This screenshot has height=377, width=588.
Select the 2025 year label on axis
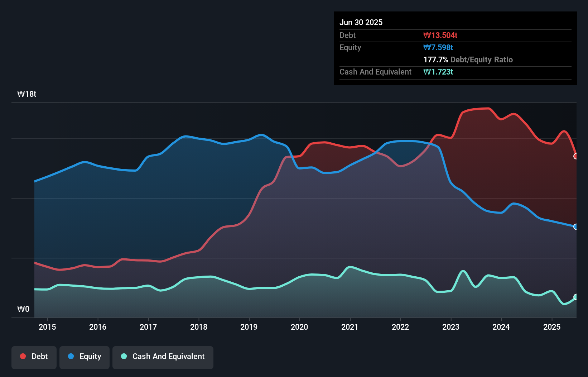click(x=552, y=327)
